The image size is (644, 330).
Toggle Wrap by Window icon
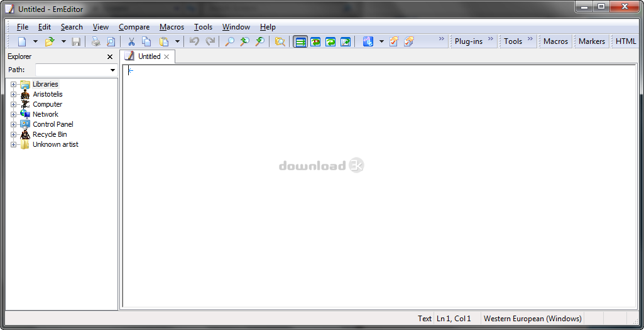coord(330,41)
